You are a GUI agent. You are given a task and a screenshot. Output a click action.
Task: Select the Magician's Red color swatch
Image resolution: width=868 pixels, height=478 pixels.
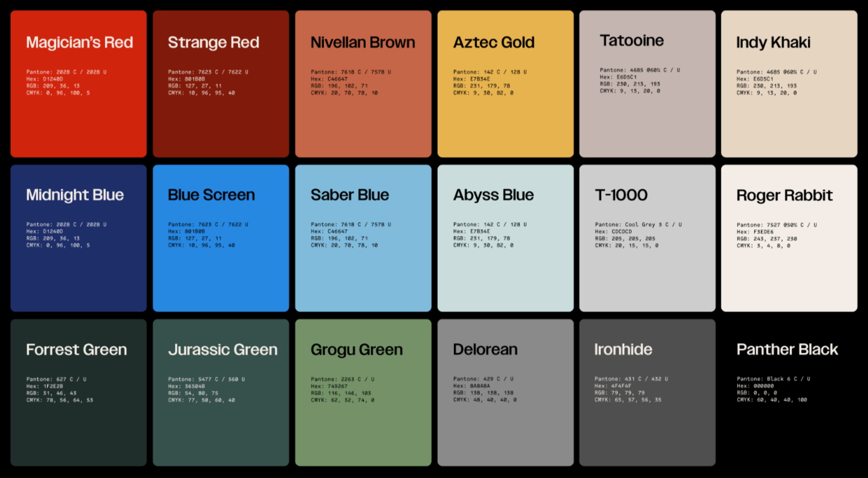point(79,83)
